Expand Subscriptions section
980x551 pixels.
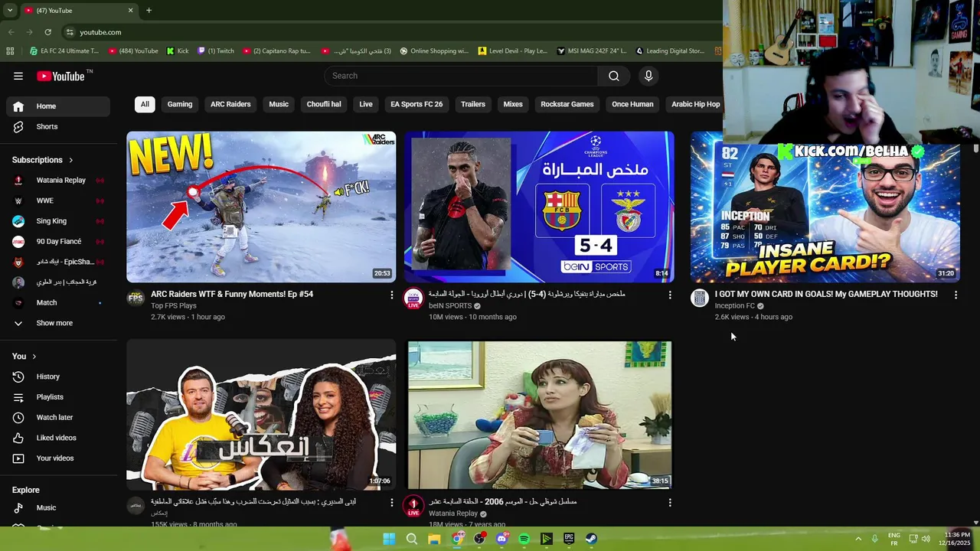[x=44, y=160]
